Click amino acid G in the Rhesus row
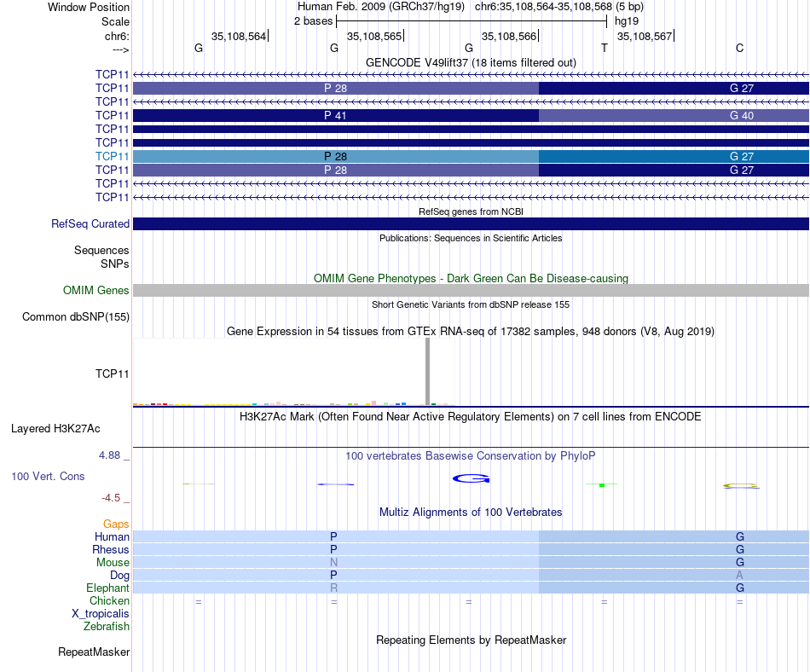Image resolution: width=810 pixels, height=672 pixels. point(740,549)
